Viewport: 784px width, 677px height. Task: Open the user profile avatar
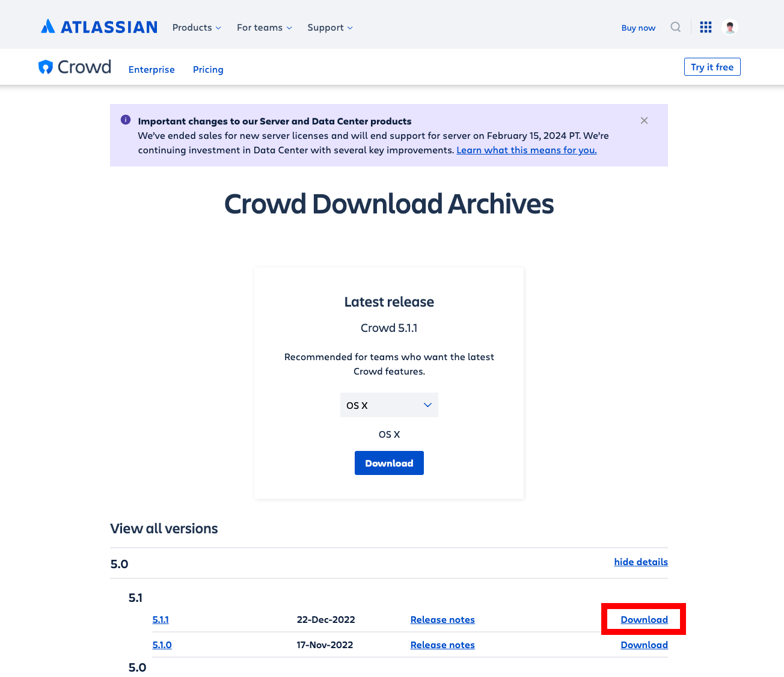(730, 27)
